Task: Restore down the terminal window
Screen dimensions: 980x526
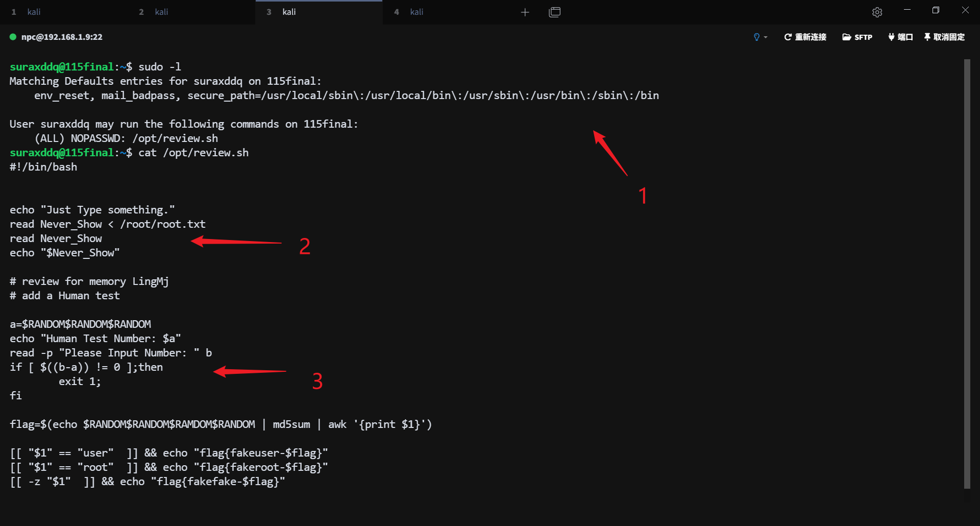Action: (x=936, y=10)
